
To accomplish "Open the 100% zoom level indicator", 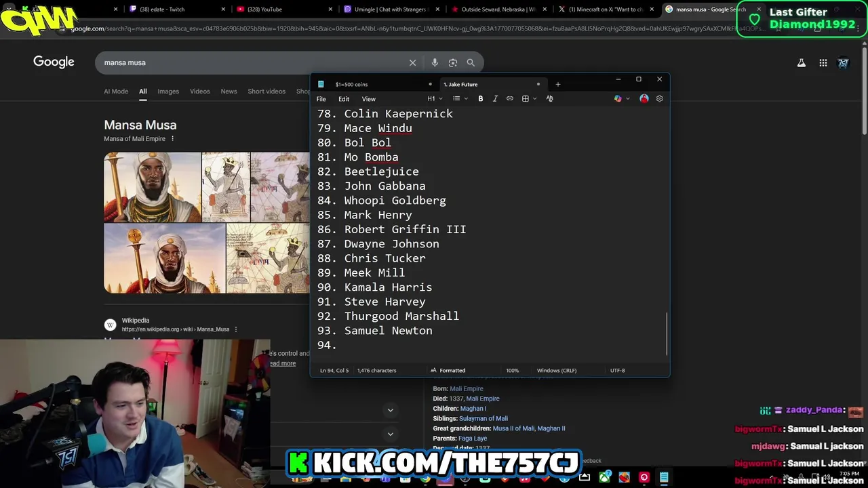I will pyautogui.click(x=513, y=371).
